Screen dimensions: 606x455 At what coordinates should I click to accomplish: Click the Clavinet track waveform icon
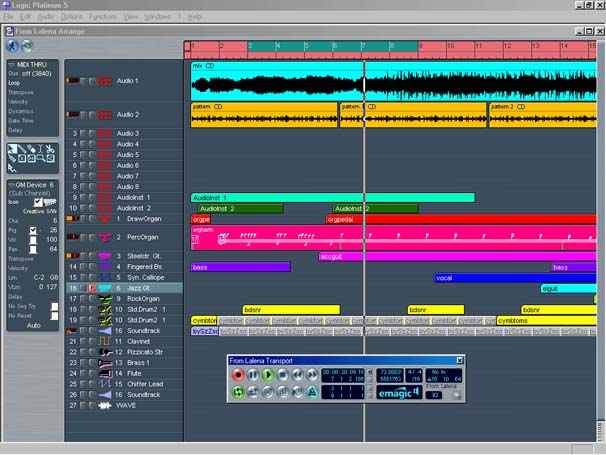tap(104, 341)
